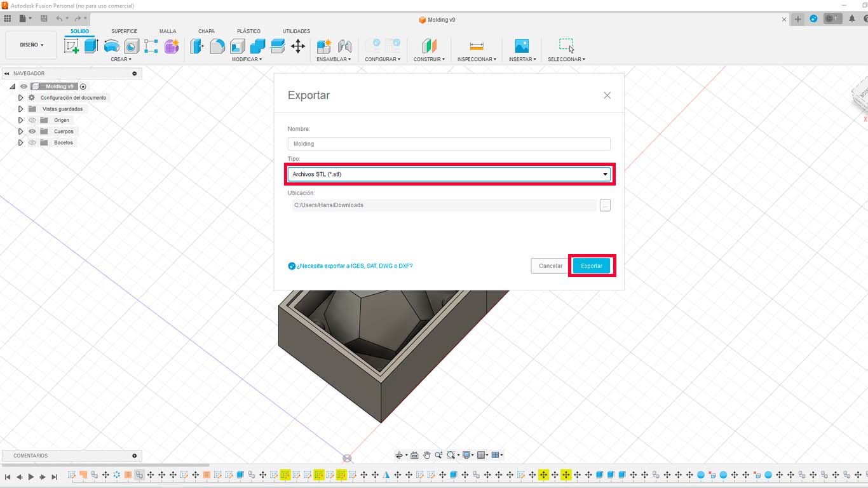Toggle visibility of Molding v9 component

tap(24, 86)
